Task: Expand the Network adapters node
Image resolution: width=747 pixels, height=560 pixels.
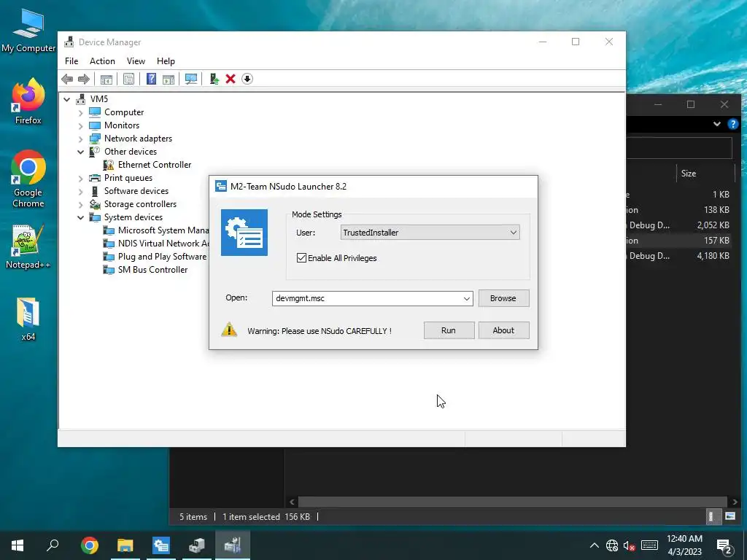Action: coord(80,139)
